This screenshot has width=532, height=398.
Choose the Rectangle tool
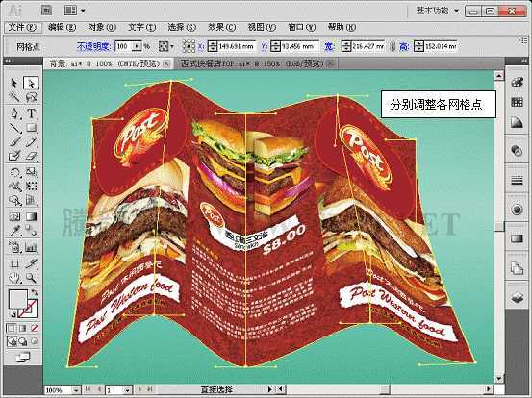point(31,128)
